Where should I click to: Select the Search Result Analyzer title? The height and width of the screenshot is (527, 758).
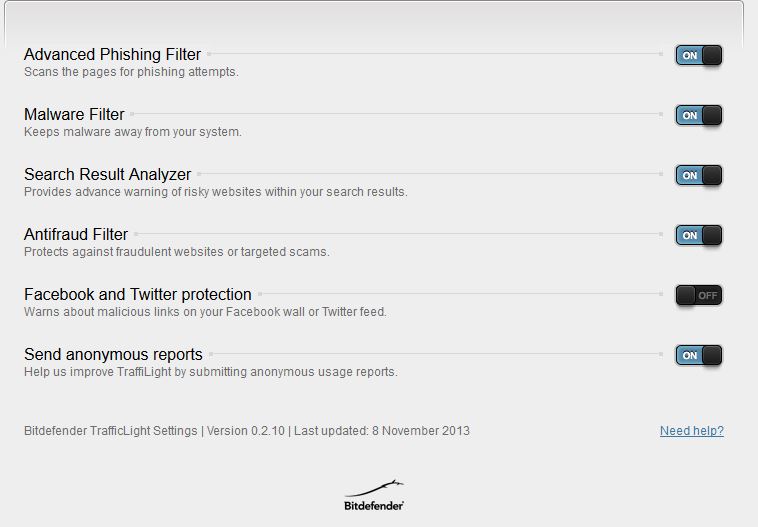coord(107,174)
